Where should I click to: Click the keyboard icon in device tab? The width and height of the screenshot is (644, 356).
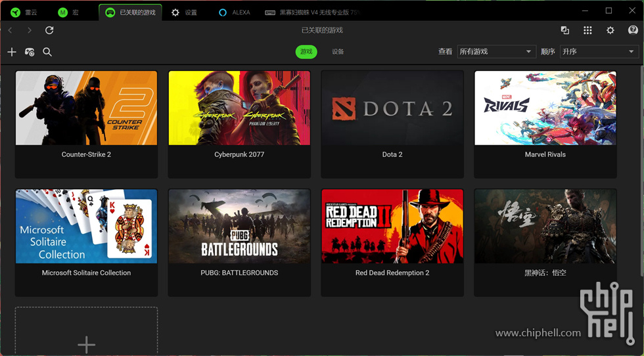click(270, 12)
